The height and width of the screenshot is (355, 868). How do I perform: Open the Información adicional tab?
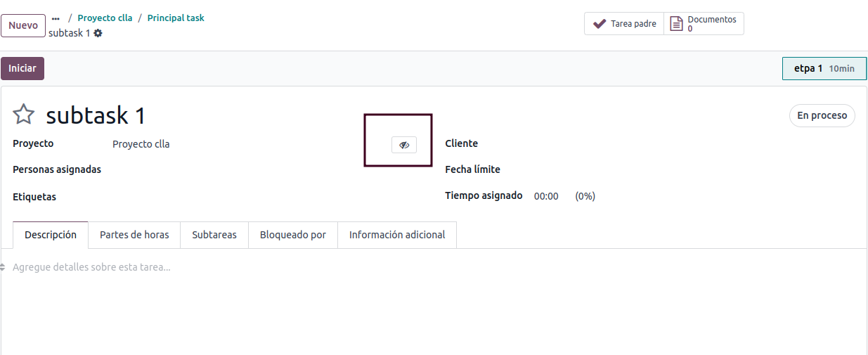[x=397, y=235]
